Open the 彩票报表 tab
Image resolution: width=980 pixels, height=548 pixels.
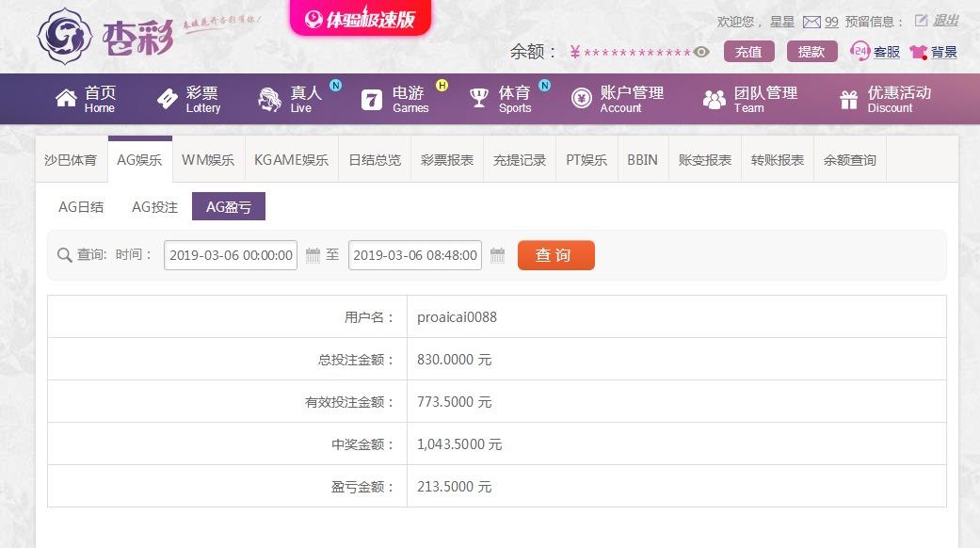(x=447, y=160)
